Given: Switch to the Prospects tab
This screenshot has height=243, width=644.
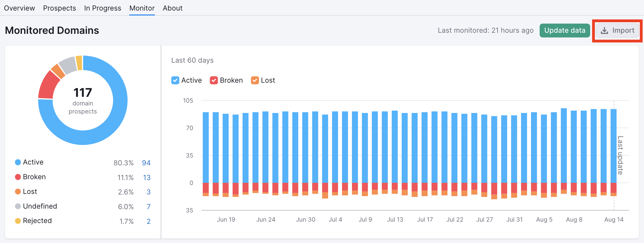Looking at the screenshot, I should point(59,8).
